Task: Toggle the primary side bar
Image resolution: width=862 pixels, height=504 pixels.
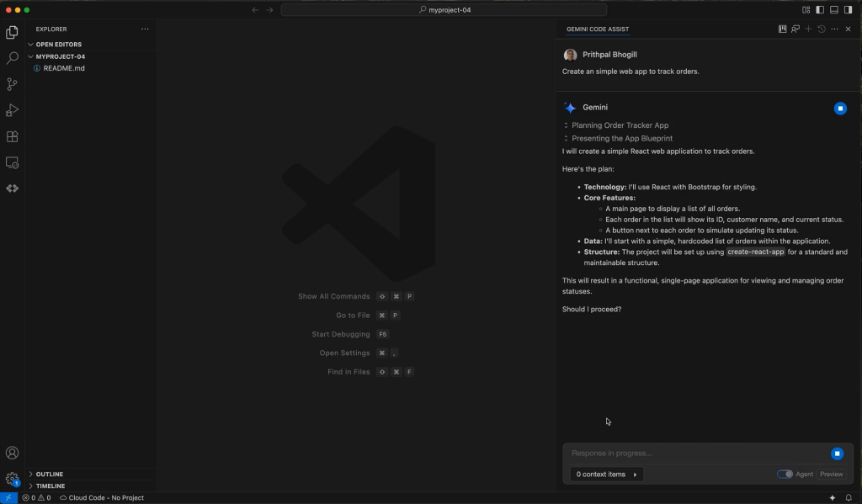Action: point(820,10)
